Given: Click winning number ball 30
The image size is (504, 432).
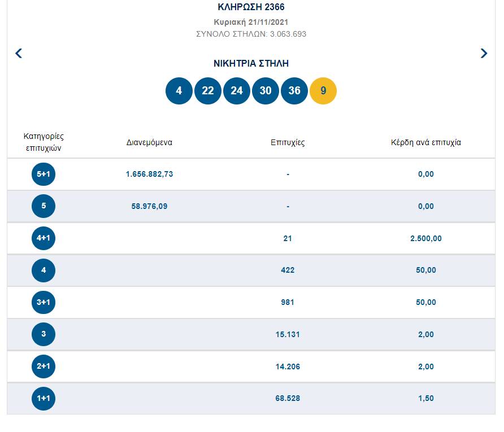Looking at the screenshot, I should pyautogui.click(x=266, y=91).
